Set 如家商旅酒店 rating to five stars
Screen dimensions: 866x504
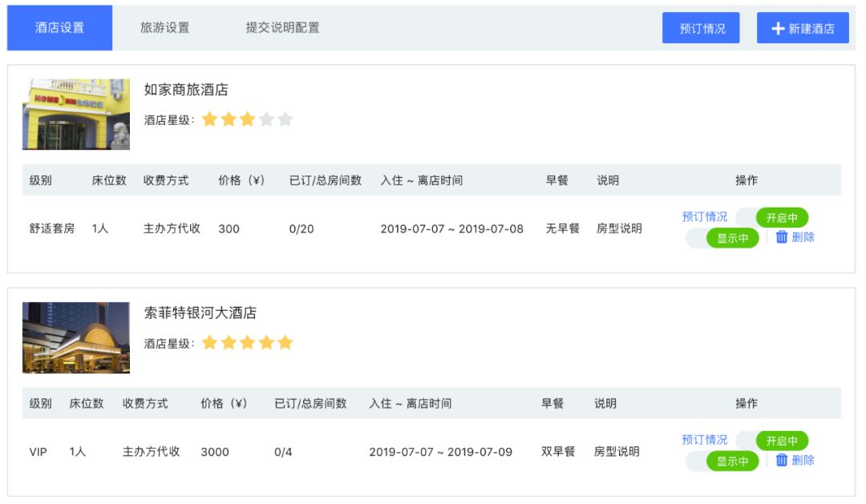(285, 119)
